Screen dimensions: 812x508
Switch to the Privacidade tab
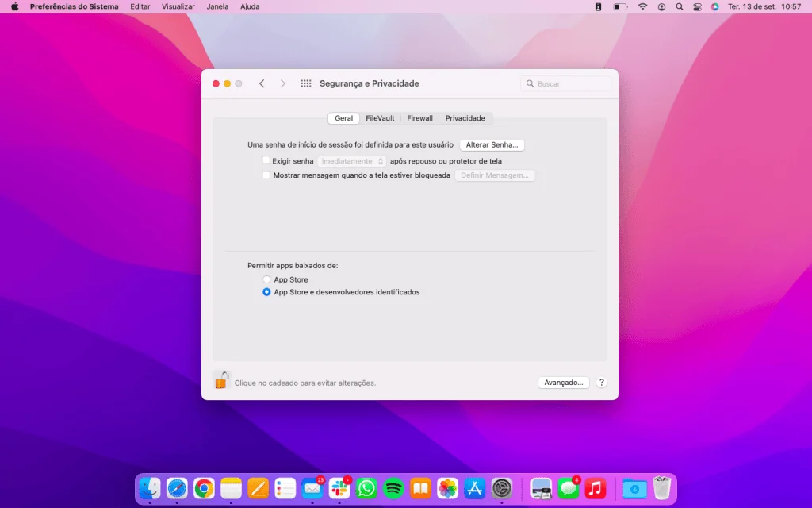tap(465, 117)
